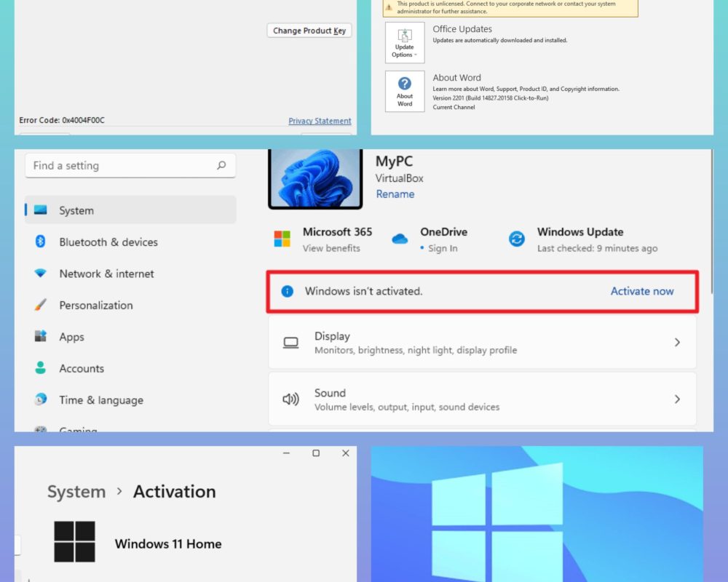Open the Update Options dropdown arrow
Image resolution: width=728 pixels, height=582 pixels.
(x=415, y=55)
